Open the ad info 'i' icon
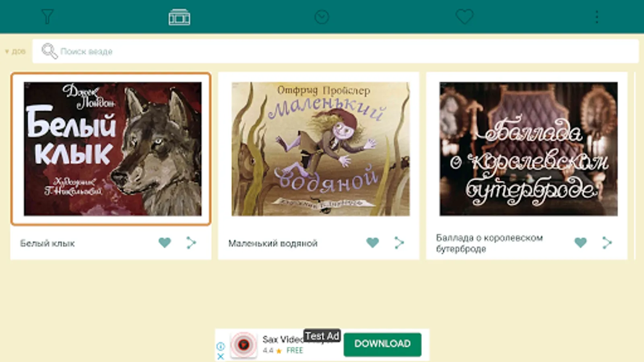This screenshot has width=644, height=362. [221, 346]
